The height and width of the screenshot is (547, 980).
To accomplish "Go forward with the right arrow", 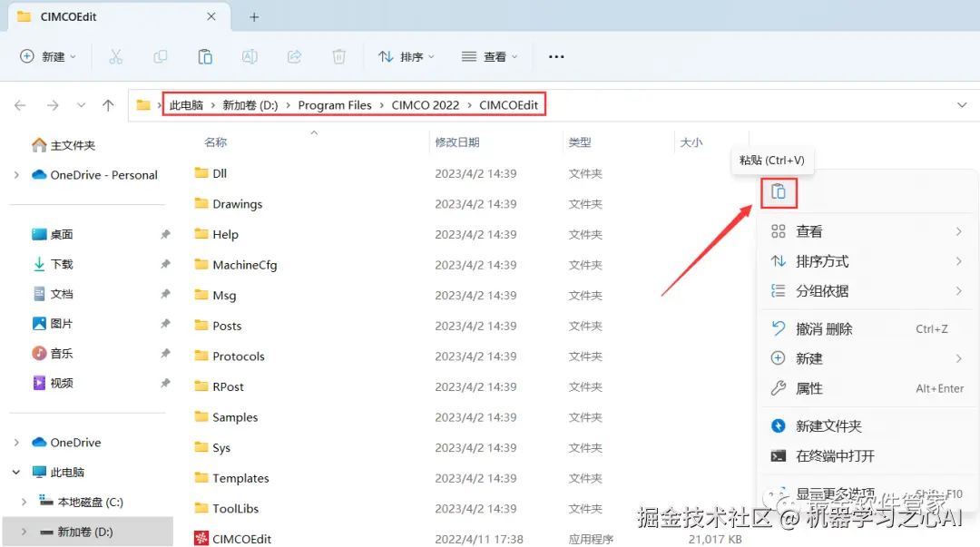I will (x=53, y=105).
